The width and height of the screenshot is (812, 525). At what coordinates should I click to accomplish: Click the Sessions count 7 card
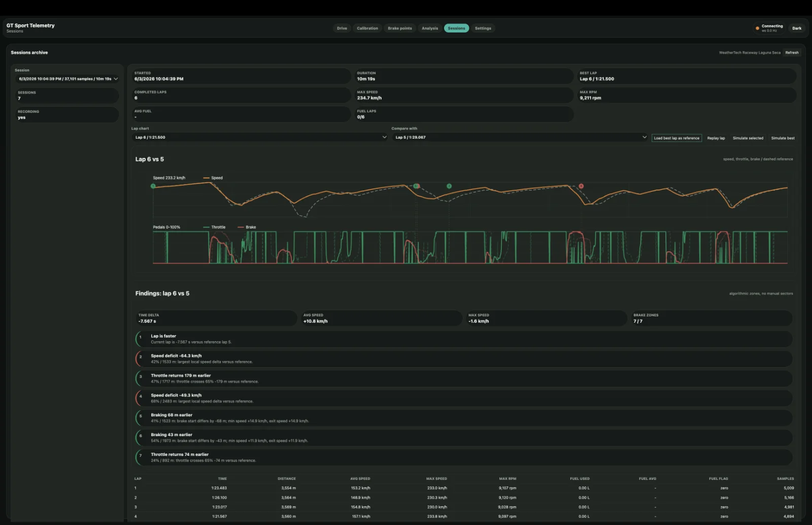point(67,95)
